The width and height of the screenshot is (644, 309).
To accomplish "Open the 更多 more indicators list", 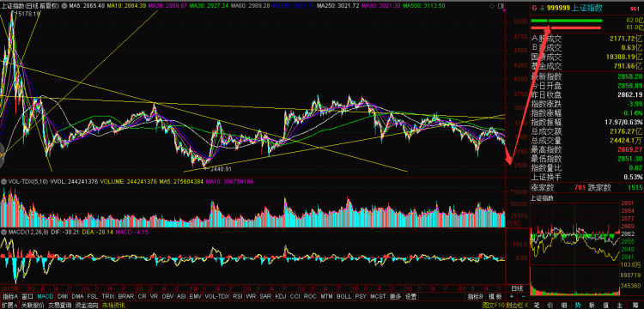I will 396,296.
